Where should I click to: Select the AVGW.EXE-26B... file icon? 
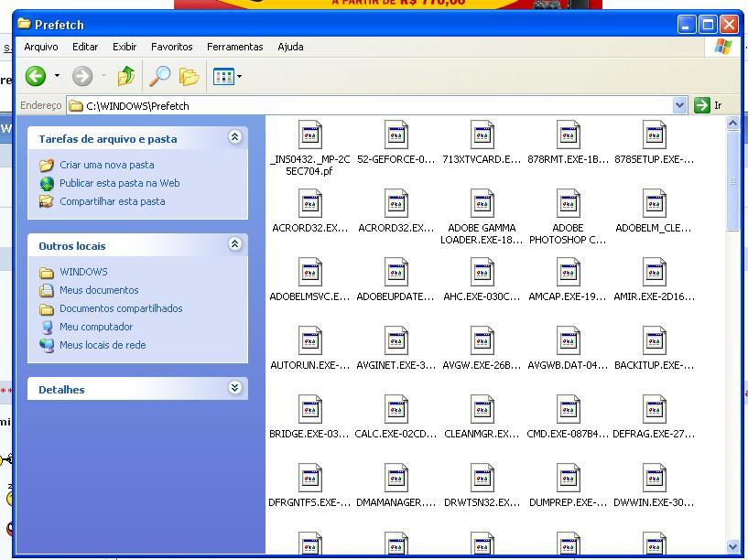click(482, 340)
